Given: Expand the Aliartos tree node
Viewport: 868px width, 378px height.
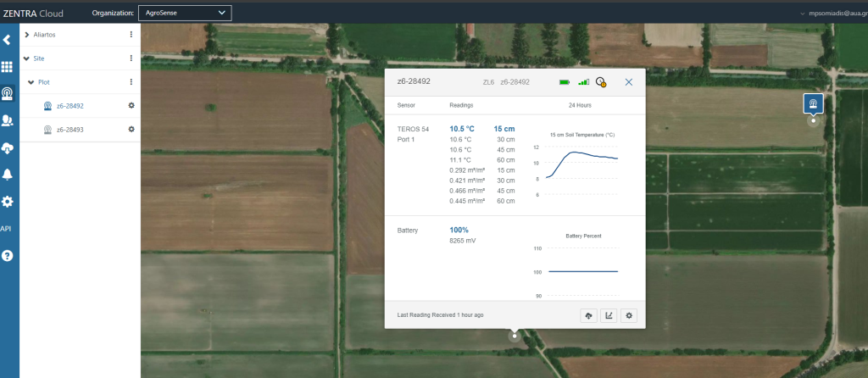Looking at the screenshot, I should (27, 35).
